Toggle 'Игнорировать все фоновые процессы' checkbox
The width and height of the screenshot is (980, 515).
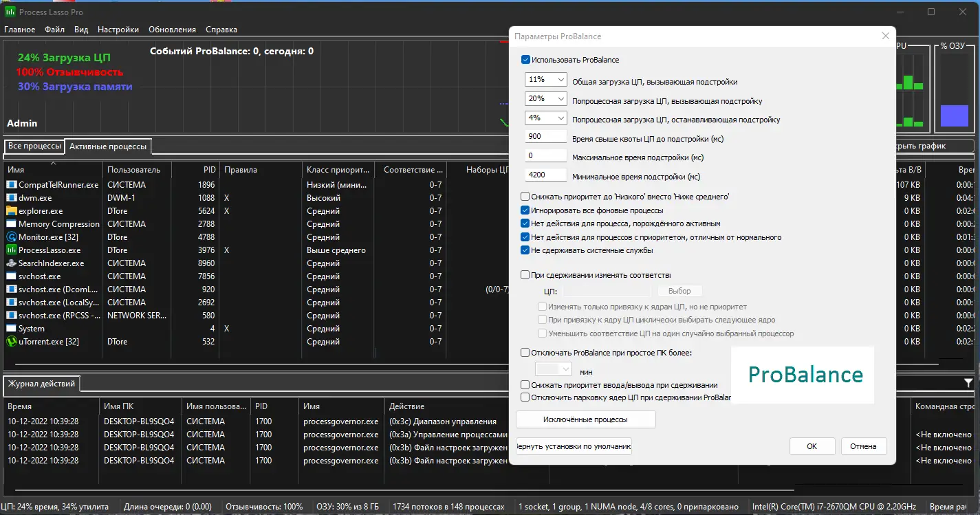[526, 210]
